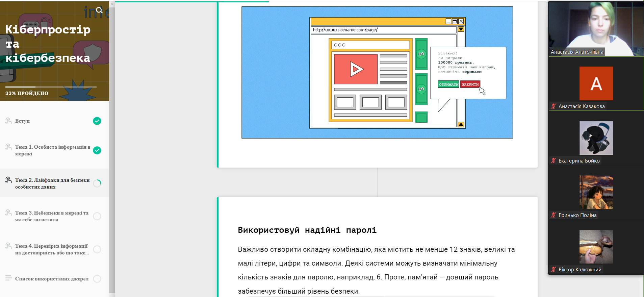The image size is (644, 297).
Task: Click the empty completion circle for Тема 4
Action: tap(97, 249)
